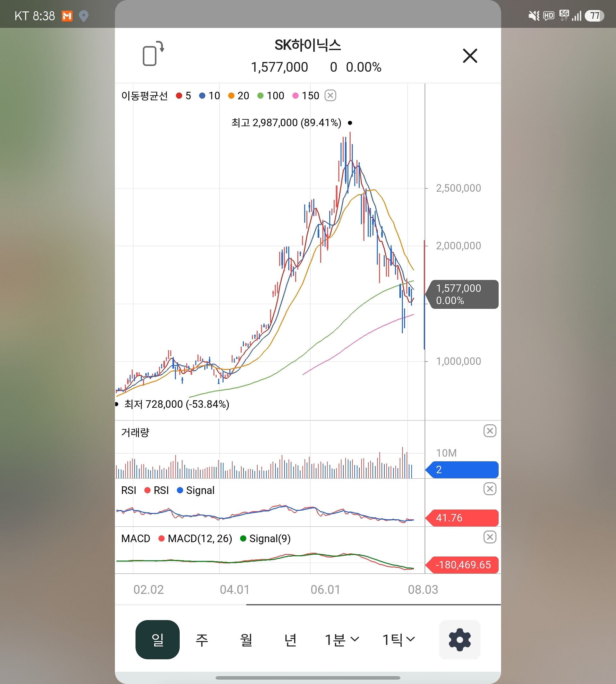
Task: Close the SK하이닉스 chart window
Action: pos(470,56)
